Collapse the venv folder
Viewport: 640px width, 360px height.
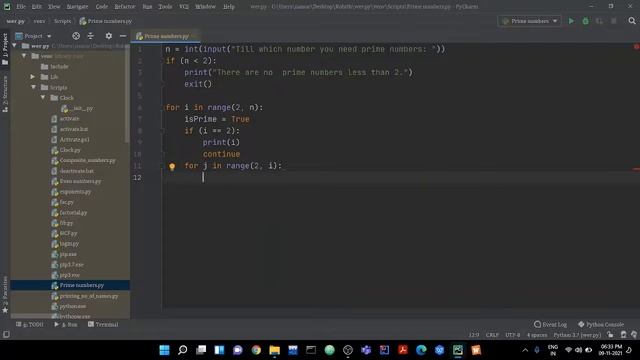pos(24,56)
